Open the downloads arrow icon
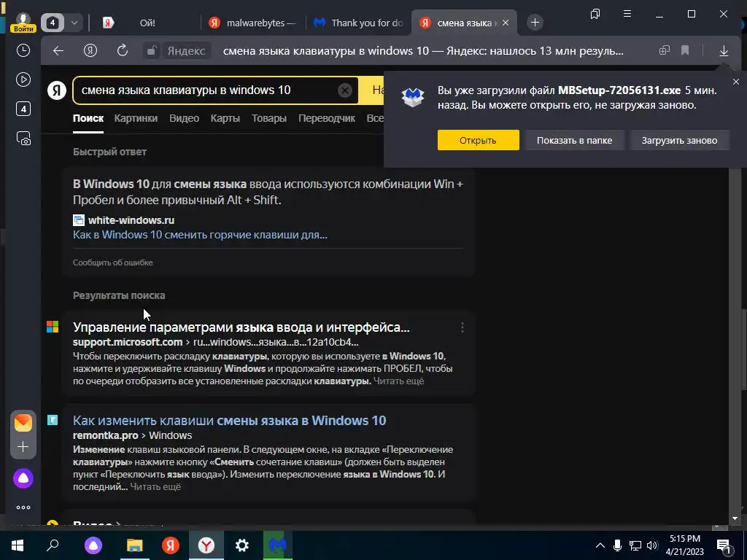 click(x=724, y=50)
